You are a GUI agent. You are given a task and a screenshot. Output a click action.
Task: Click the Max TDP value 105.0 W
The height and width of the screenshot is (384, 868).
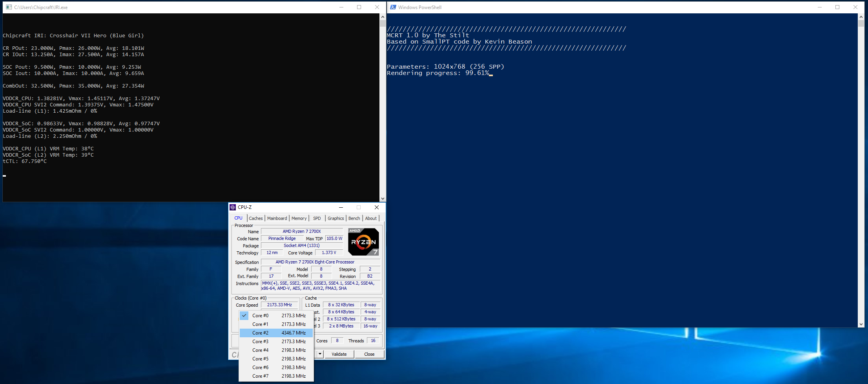pos(334,239)
